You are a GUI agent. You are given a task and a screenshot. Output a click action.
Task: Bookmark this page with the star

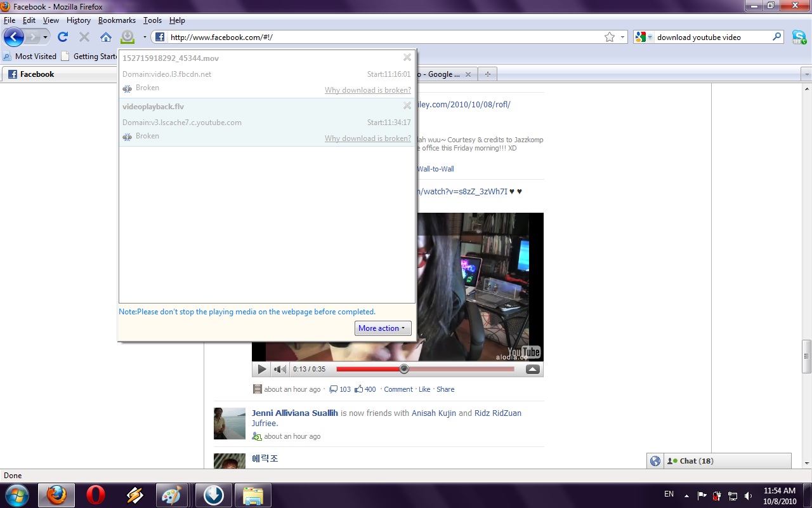pyautogui.click(x=610, y=37)
